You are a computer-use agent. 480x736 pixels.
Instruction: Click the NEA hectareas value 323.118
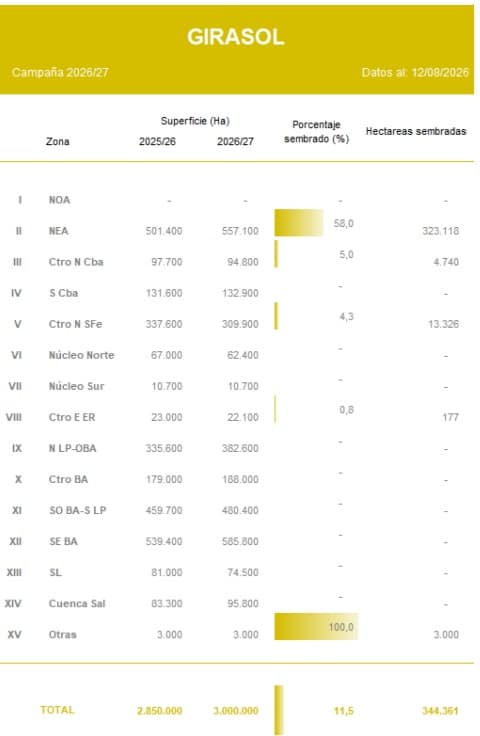click(440, 231)
